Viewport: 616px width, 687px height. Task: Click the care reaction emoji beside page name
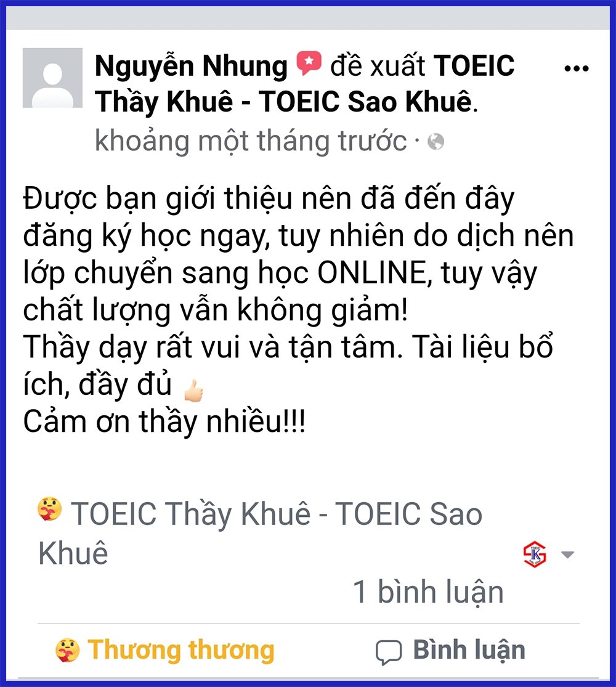[49, 509]
